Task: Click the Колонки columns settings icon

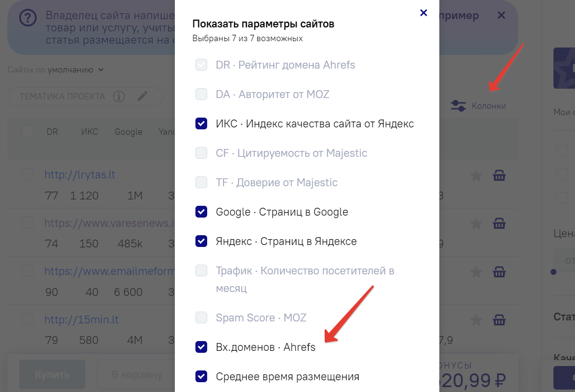Action: point(458,106)
